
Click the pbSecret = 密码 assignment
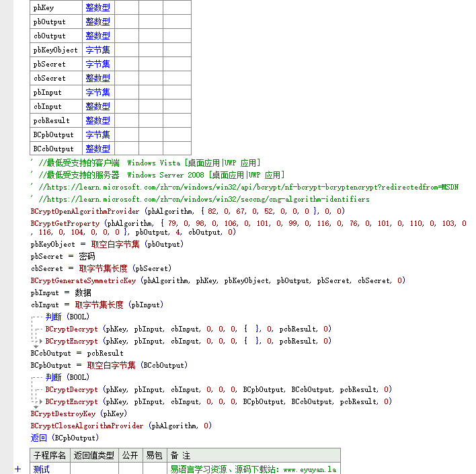63,256
